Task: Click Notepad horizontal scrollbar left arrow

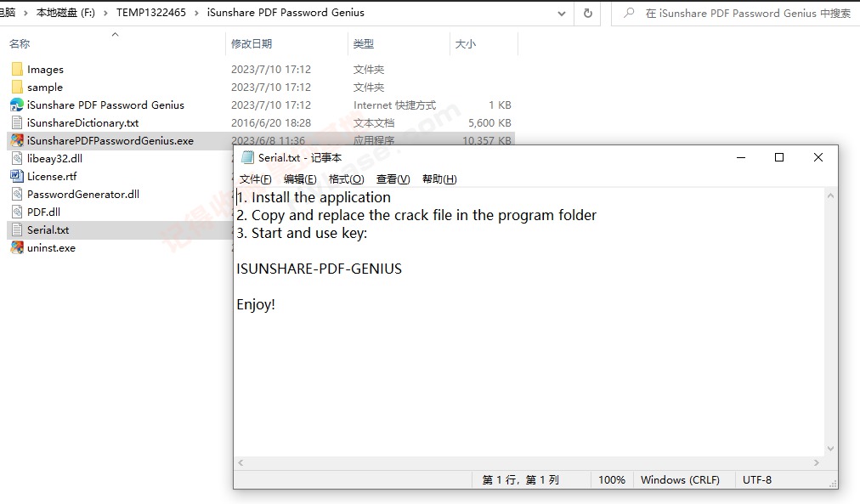Action: [x=240, y=463]
